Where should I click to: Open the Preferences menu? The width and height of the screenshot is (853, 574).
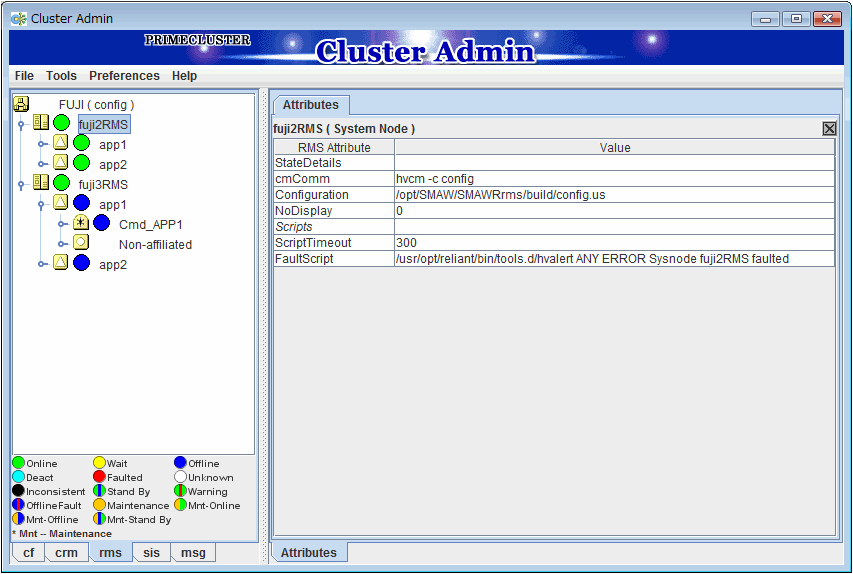point(124,76)
